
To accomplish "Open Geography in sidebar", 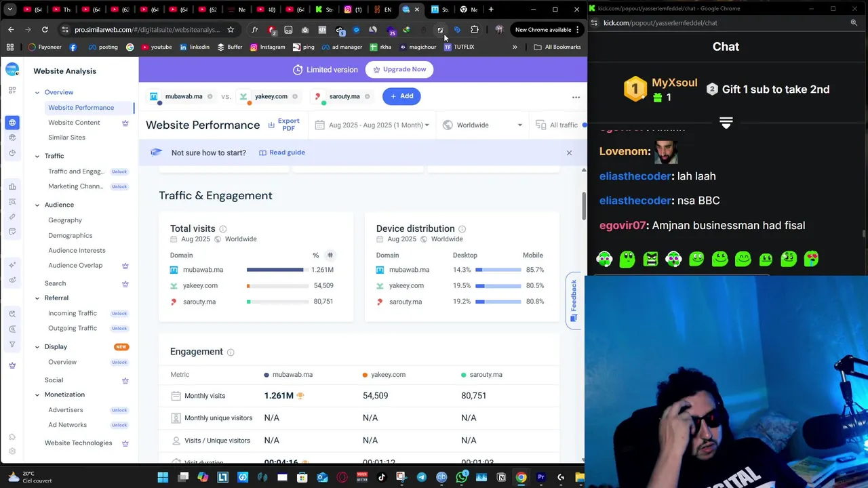I will [65, 220].
